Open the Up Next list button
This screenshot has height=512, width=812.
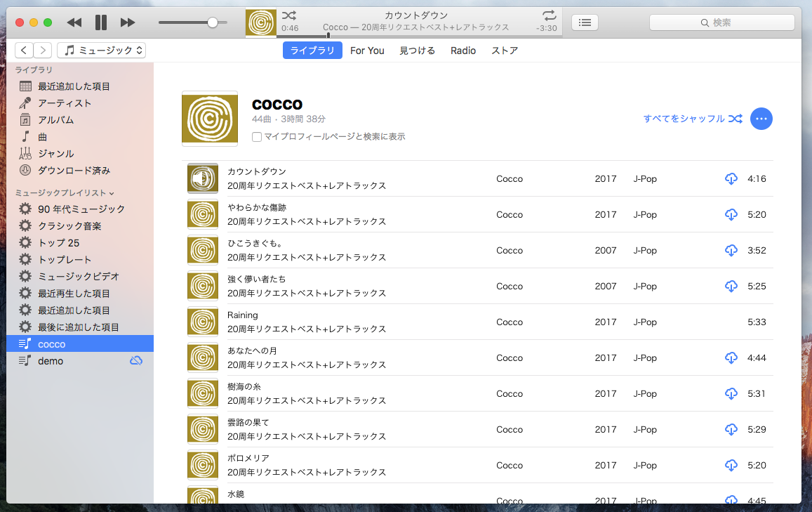tap(585, 22)
